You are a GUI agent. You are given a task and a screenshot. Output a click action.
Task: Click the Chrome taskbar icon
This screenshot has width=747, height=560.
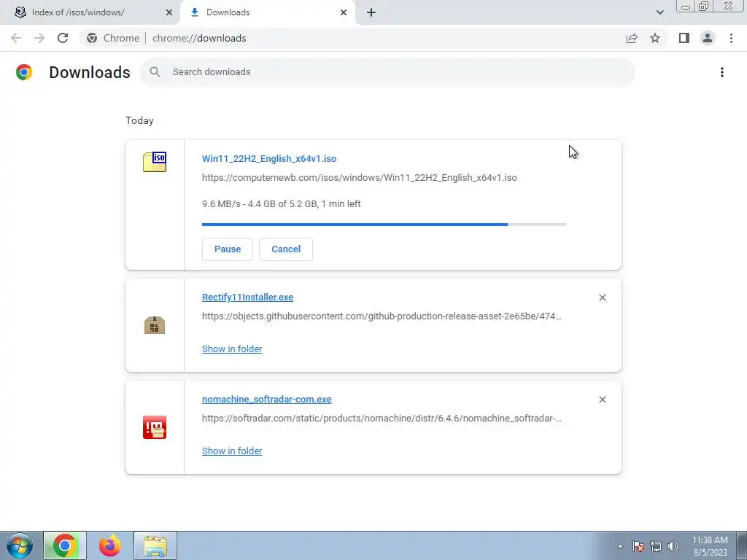[65, 545]
